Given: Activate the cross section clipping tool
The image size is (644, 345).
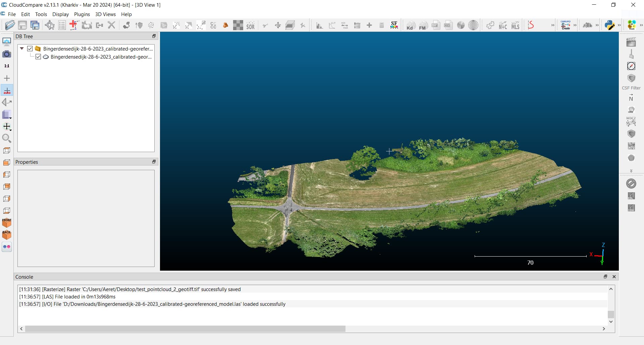Looking at the screenshot, I should tap(290, 25).
